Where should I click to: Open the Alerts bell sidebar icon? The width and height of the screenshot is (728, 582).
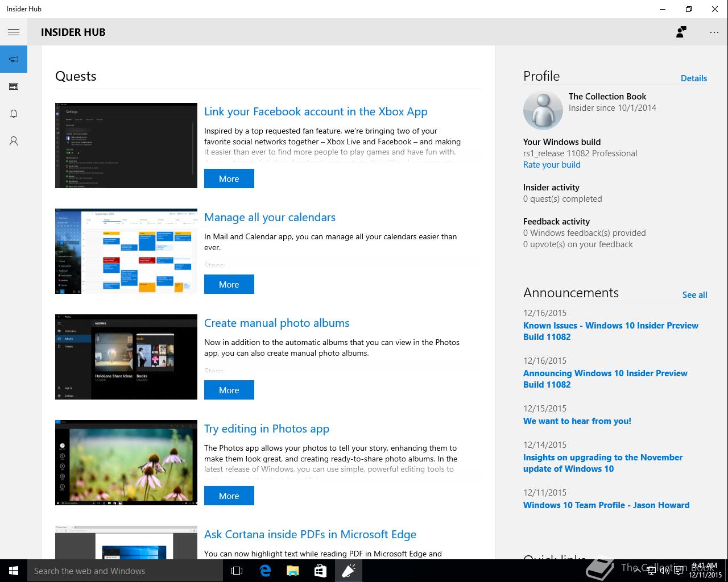(14, 114)
